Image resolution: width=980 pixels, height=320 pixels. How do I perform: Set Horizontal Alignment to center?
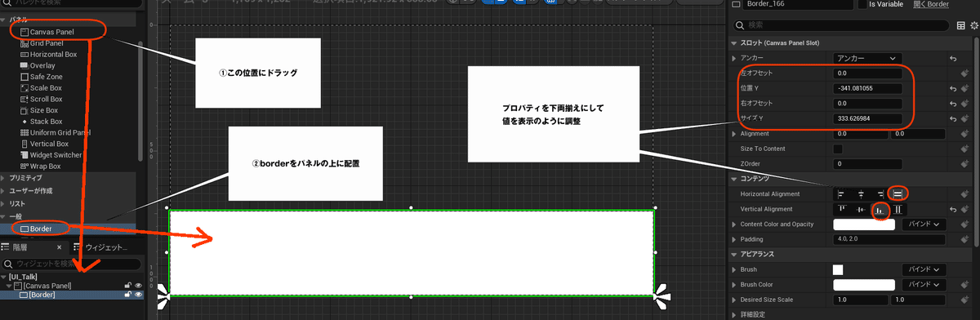coord(860,194)
